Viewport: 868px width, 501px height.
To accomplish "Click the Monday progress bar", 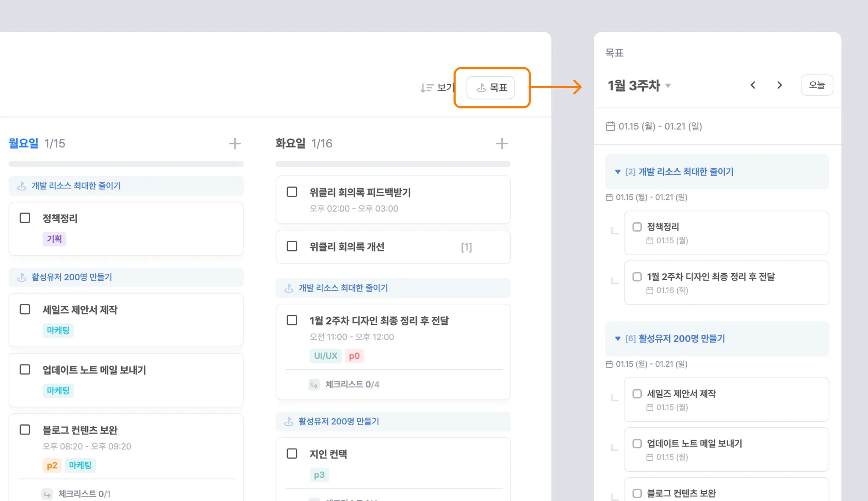I will [126, 164].
